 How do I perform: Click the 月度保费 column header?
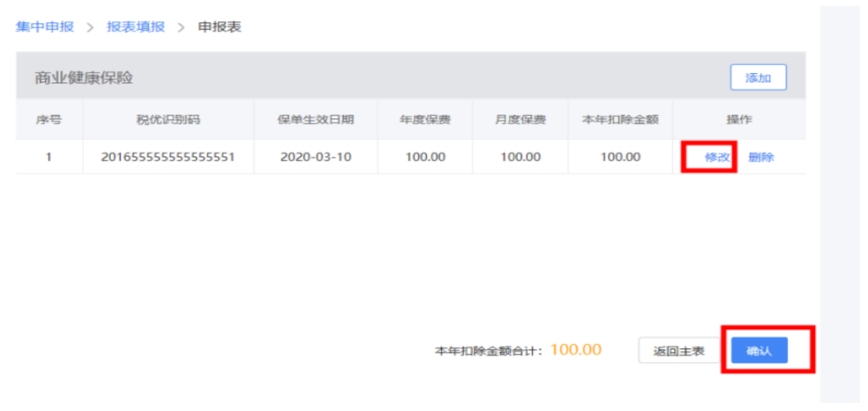[520, 120]
